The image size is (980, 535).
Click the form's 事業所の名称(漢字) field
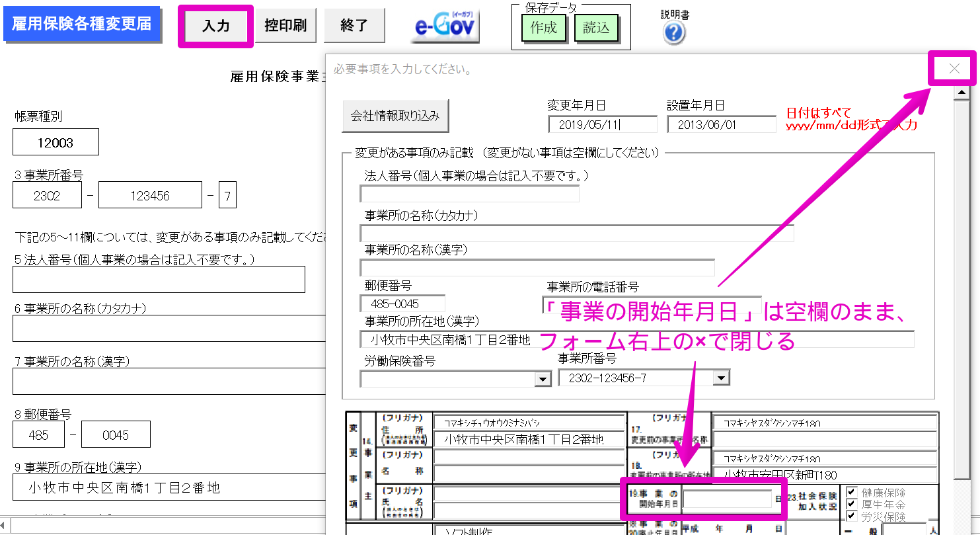[x=537, y=268]
